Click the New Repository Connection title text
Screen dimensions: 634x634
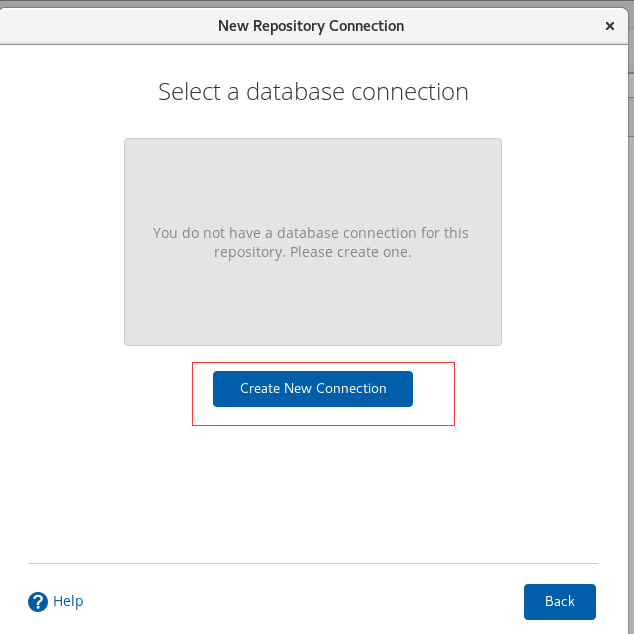click(x=311, y=26)
